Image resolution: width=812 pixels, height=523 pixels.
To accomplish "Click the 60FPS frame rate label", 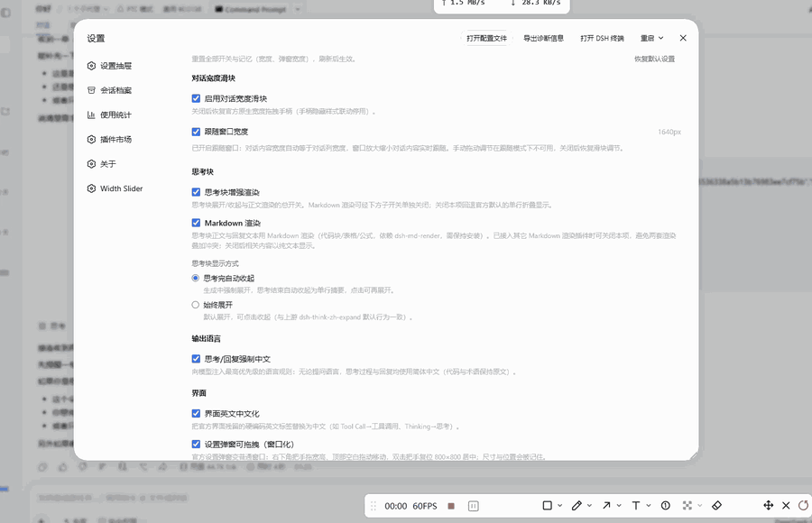I will pos(425,506).
